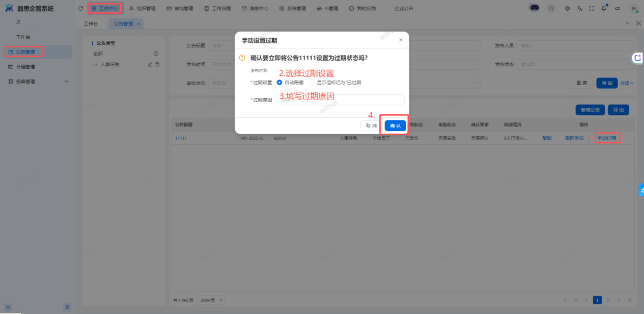The image size is (644, 314).
Task: Open the language translation icon
Action: 579,9
